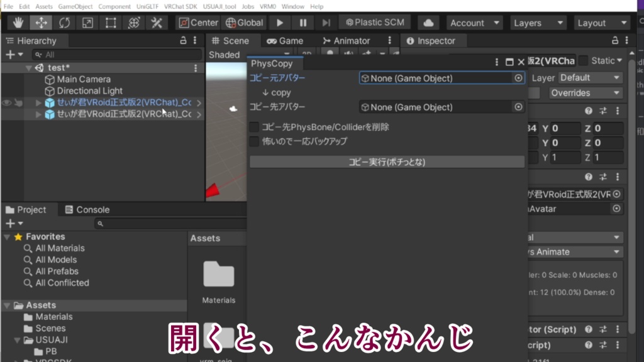Select the Scale tool

tap(86, 22)
